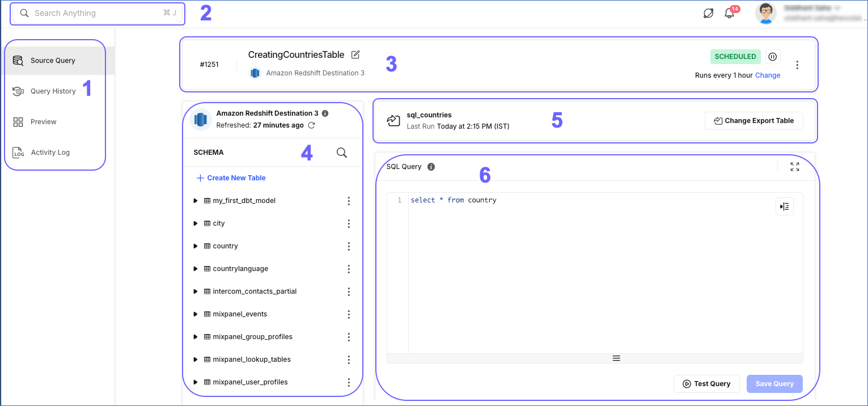The image size is (868, 406).
Task: Click the planet icon in the top bar
Action: point(708,12)
